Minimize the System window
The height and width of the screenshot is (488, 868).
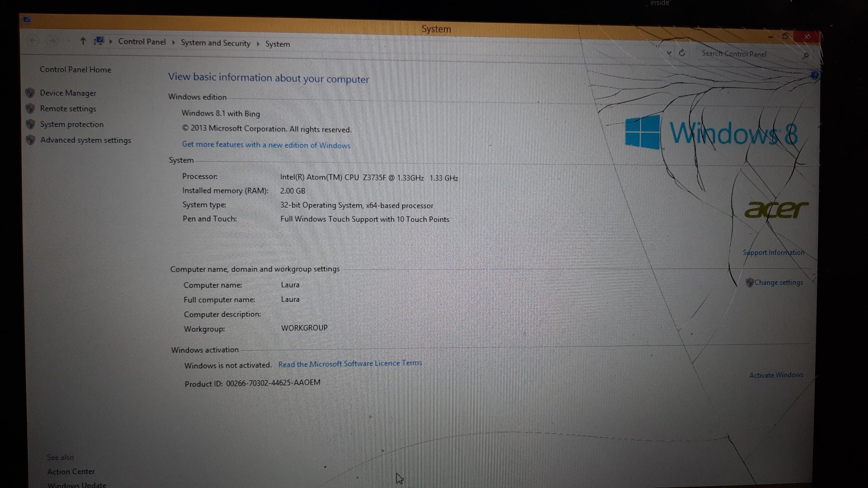(770, 36)
